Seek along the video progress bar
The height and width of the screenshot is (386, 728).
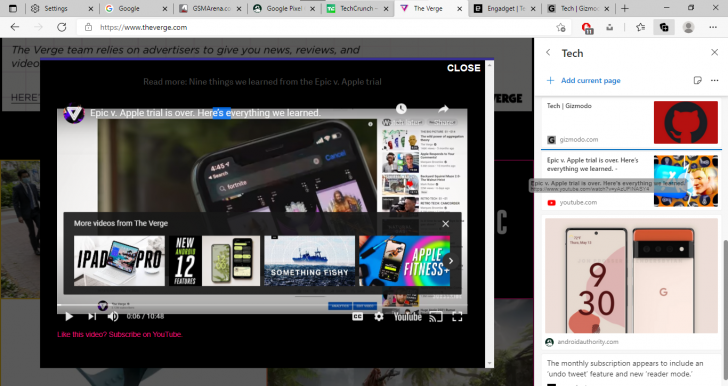tap(262, 305)
